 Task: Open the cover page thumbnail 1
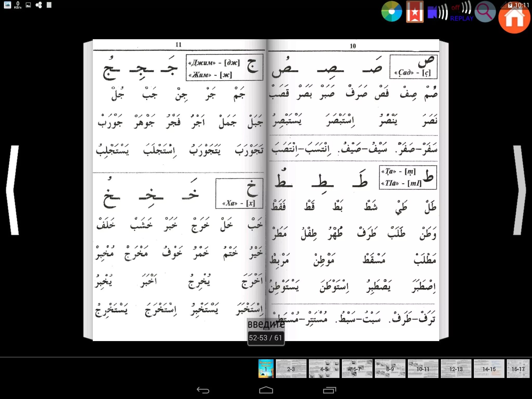coord(266,369)
